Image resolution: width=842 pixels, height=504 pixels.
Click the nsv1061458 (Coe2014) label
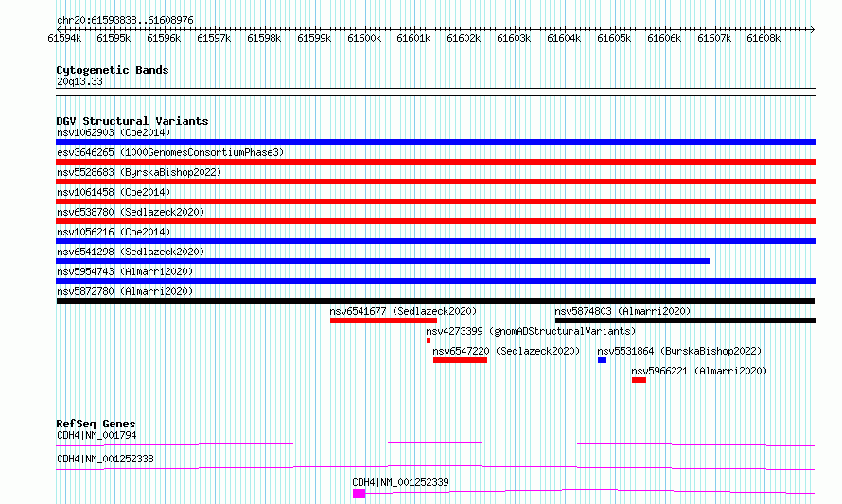114,192
